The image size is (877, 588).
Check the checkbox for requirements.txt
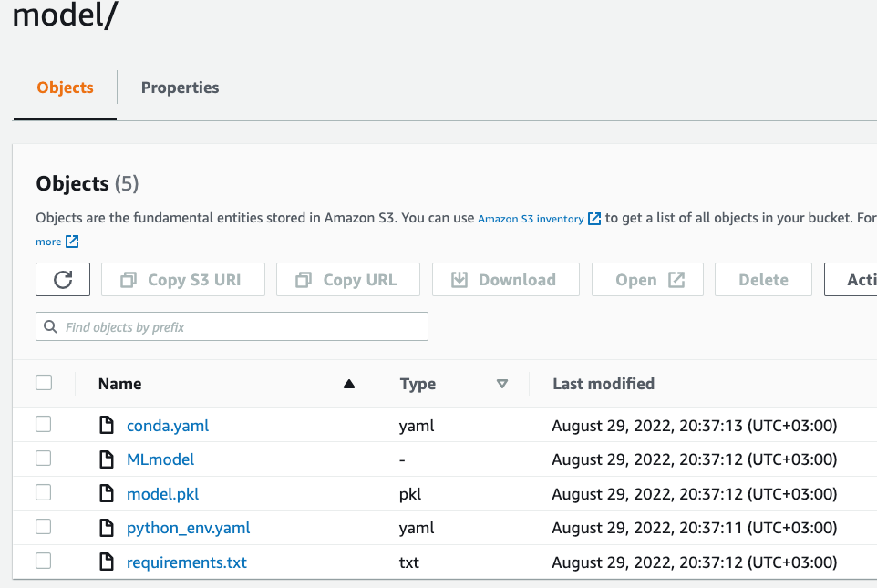[43, 561]
